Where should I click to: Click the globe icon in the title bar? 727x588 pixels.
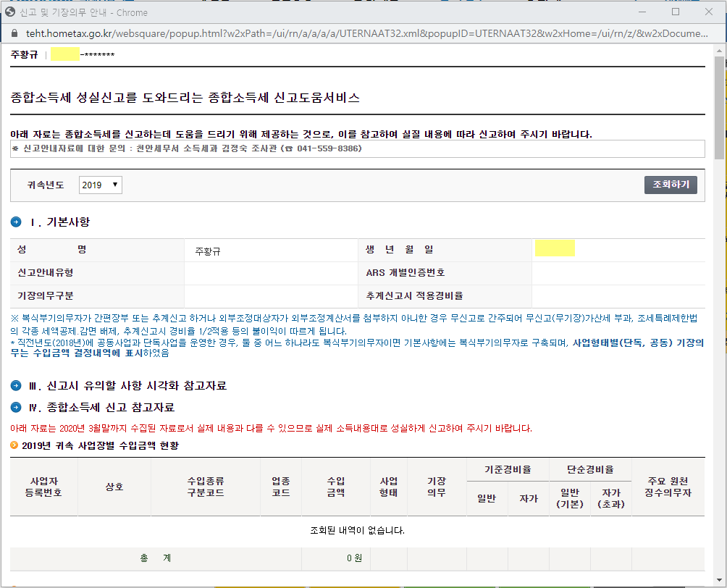pyautogui.click(x=11, y=12)
